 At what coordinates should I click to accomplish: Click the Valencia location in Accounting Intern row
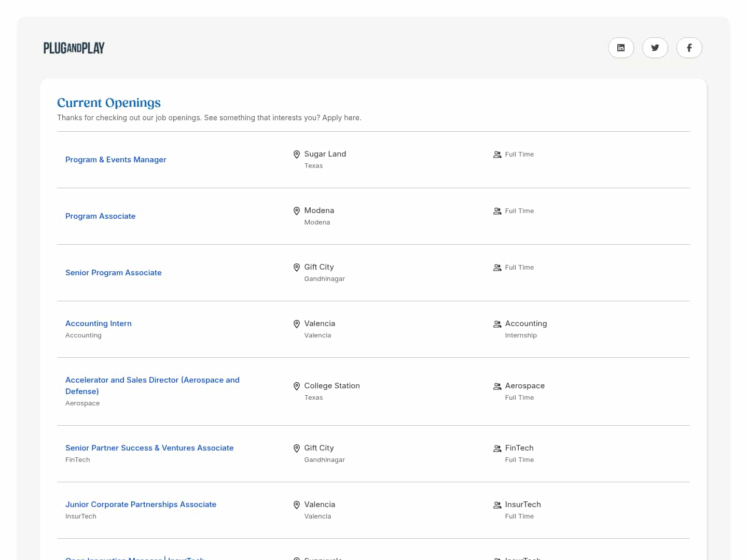[x=320, y=324]
